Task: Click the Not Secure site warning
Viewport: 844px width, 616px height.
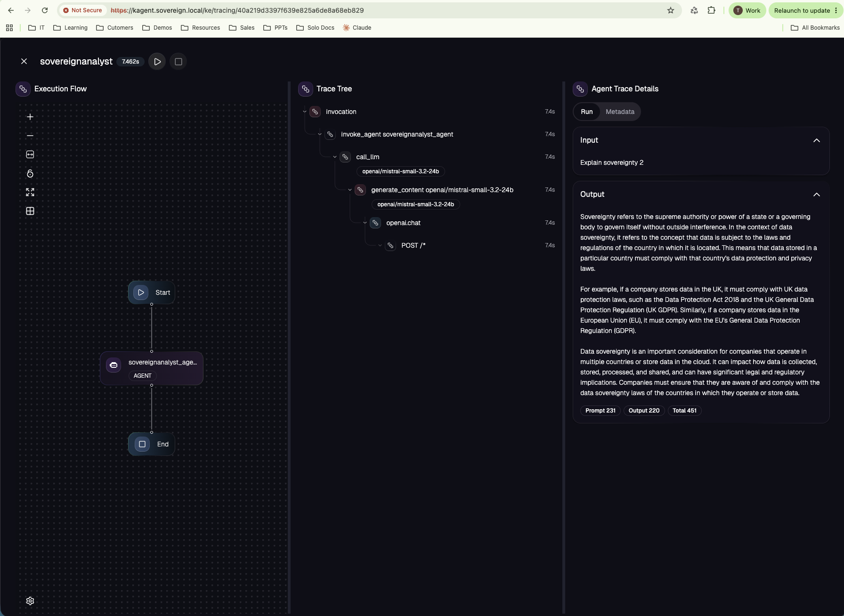Action: pyautogui.click(x=82, y=10)
